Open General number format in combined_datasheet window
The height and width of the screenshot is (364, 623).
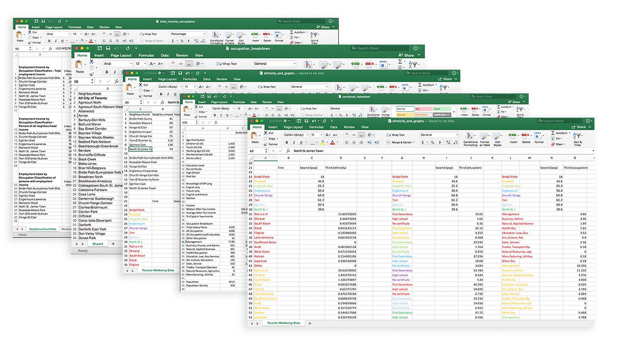pos(346,108)
